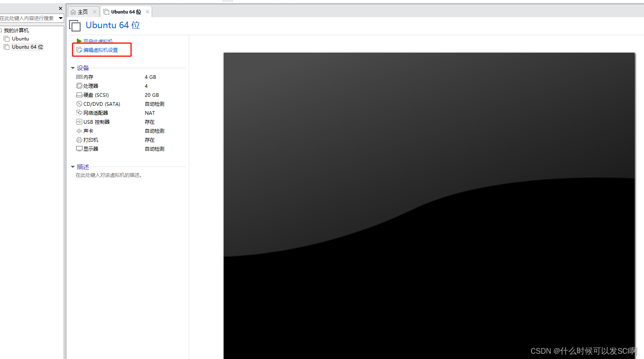This screenshot has height=359, width=644.
Task: Click the CD/DVD (SATA) device label
Action: click(102, 104)
